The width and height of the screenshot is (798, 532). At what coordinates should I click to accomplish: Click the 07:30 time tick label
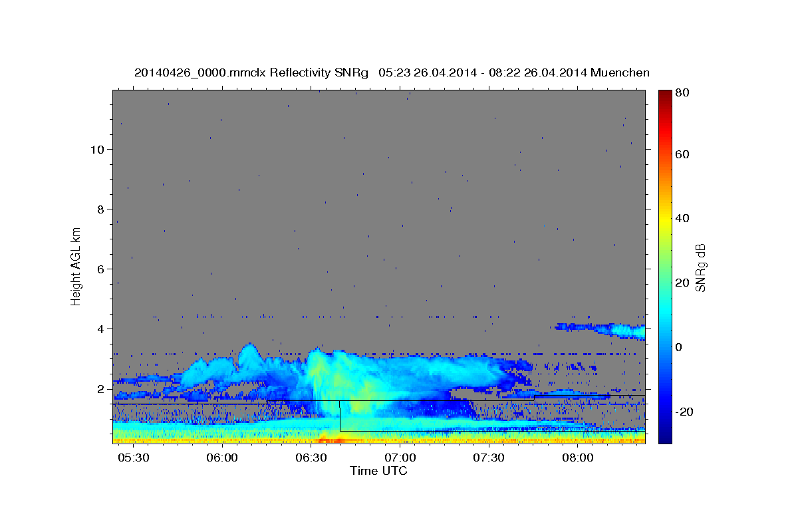(x=489, y=459)
